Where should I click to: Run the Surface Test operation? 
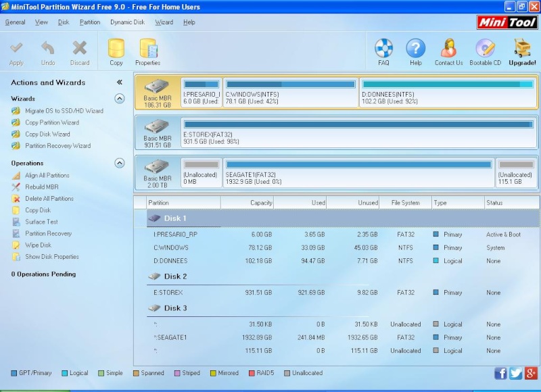41,222
